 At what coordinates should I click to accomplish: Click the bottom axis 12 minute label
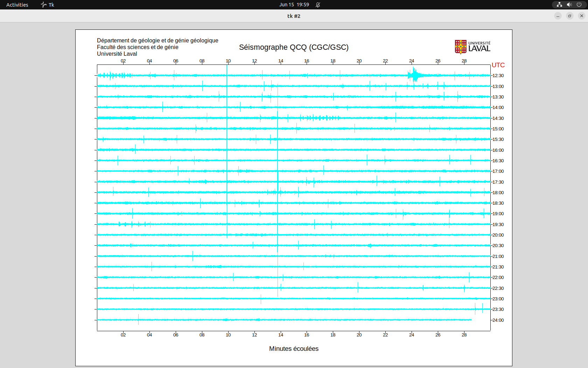(254, 335)
